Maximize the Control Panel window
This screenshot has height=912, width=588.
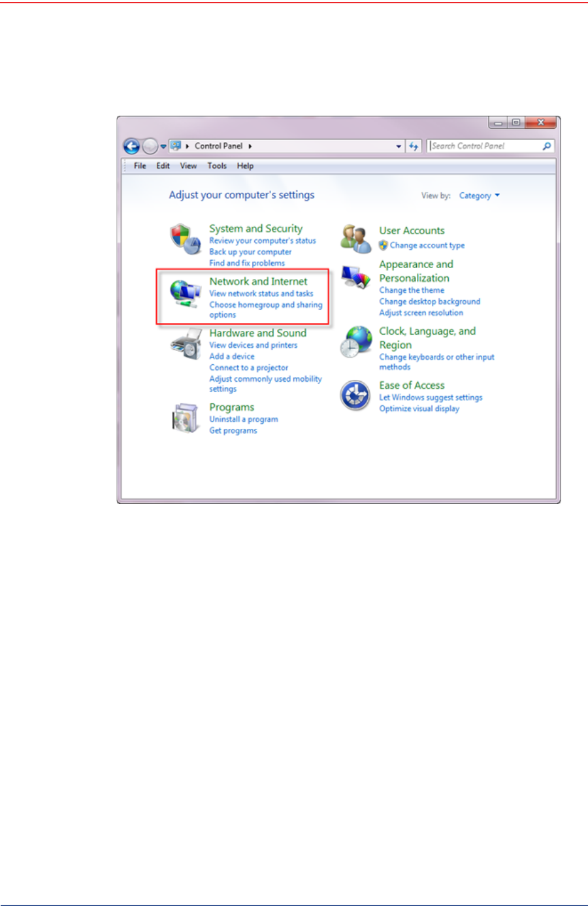pos(515,123)
